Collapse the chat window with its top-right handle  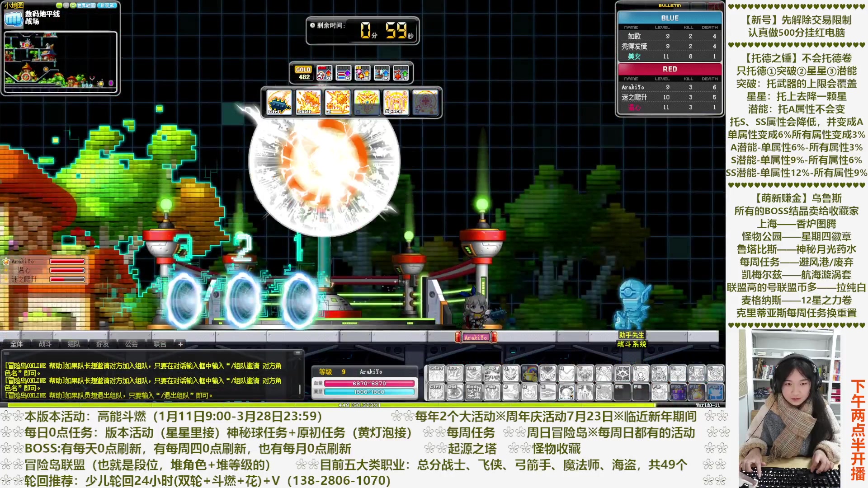point(297,353)
